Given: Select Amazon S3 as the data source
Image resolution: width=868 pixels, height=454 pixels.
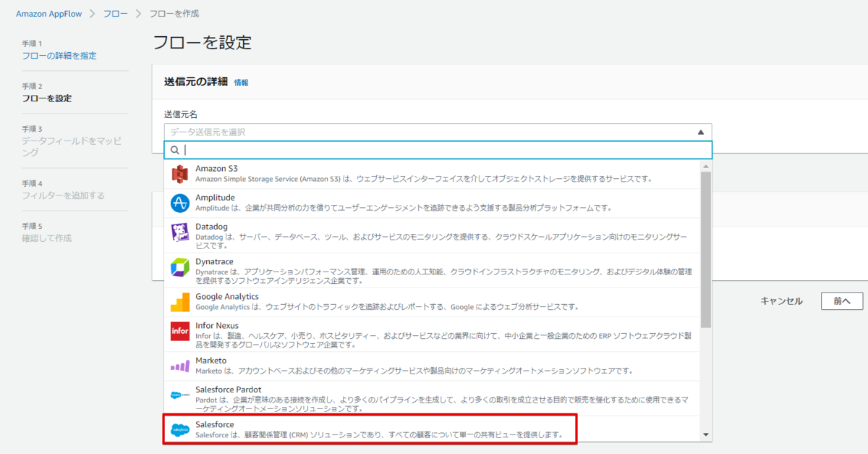Looking at the screenshot, I should pos(433,174).
